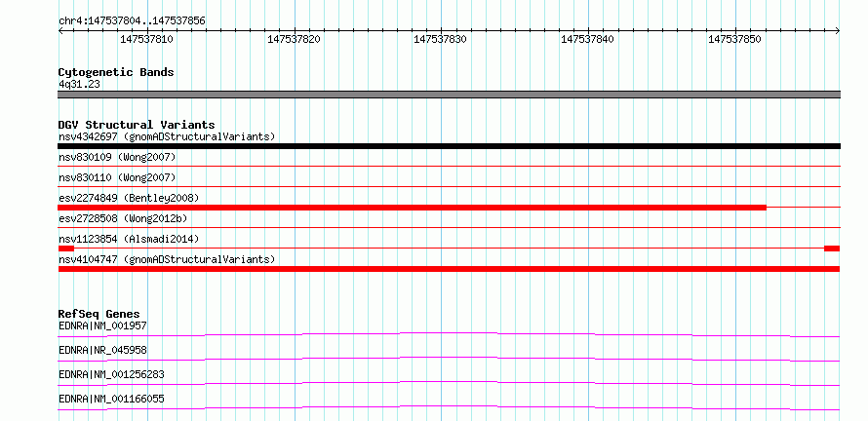868x421 pixels.
Task: Click ruler tick label 147537820
Action: pyautogui.click(x=294, y=40)
